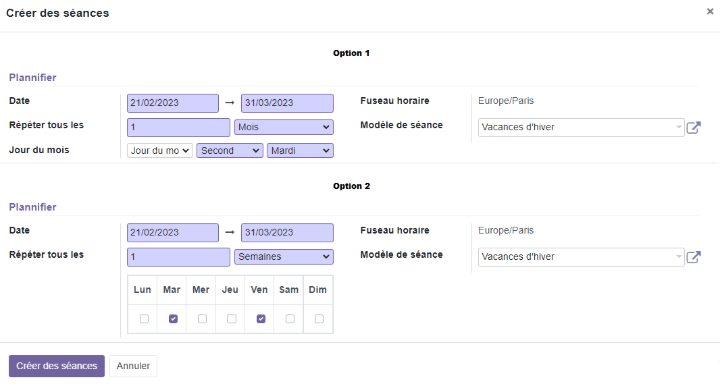Viewport: 720px width, 384px height.
Task: Open the Semaines repeat unit dropdown
Action: 284,257
